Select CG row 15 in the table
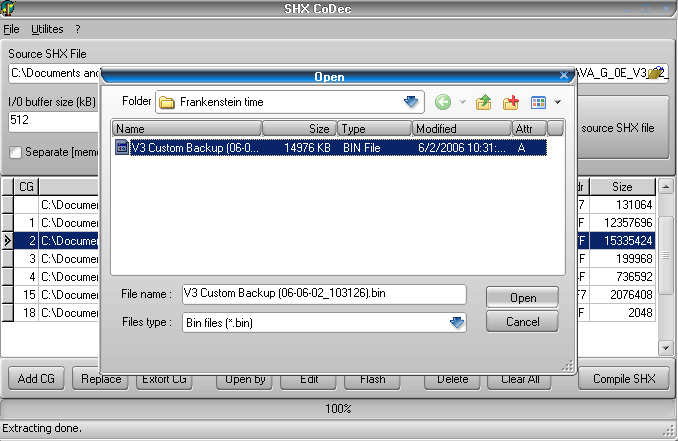678x441 pixels. coord(56,295)
